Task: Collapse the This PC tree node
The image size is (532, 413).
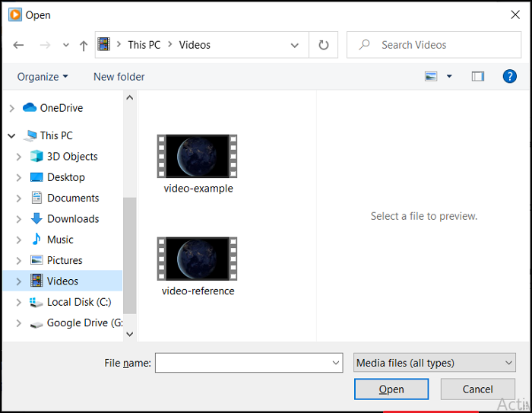Action: pos(11,136)
